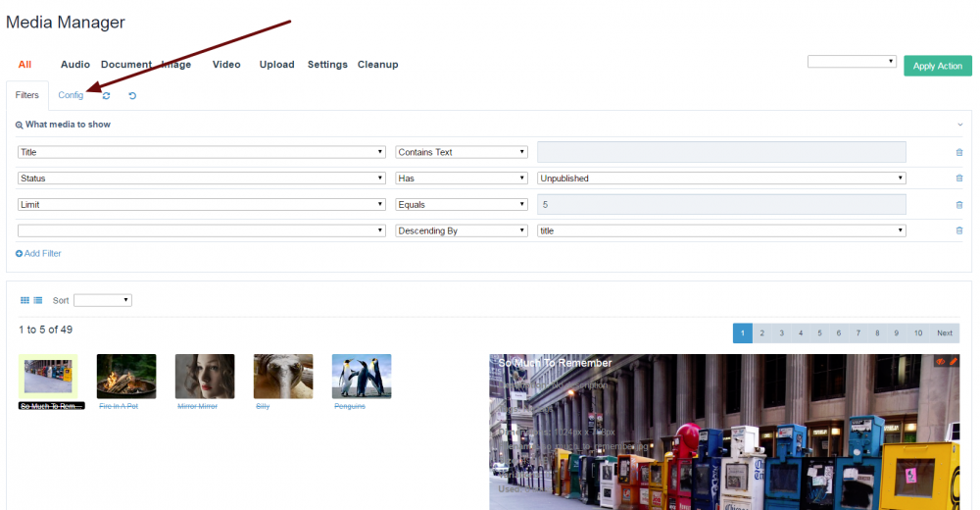The width and height of the screenshot is (980, 510).
Task: Select the Audio tab
Action: point(75,65)
